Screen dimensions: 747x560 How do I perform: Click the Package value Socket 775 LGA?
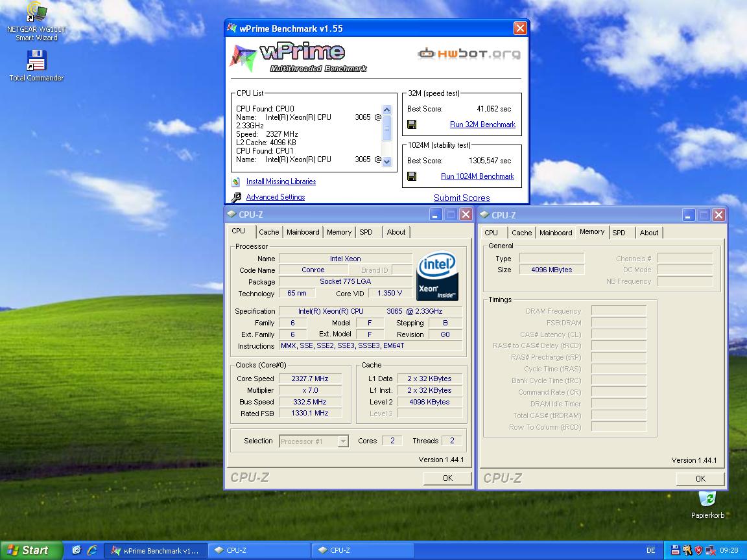point(346,281)
